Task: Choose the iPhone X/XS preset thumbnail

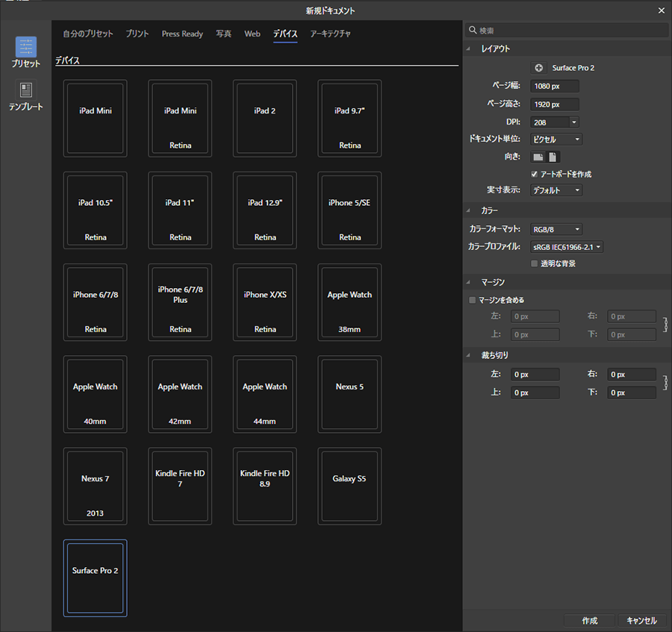Action: [x=265, y=301]
